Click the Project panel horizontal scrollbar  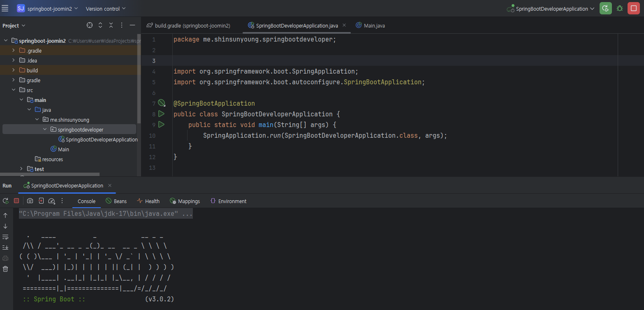[x=50, y=175]
